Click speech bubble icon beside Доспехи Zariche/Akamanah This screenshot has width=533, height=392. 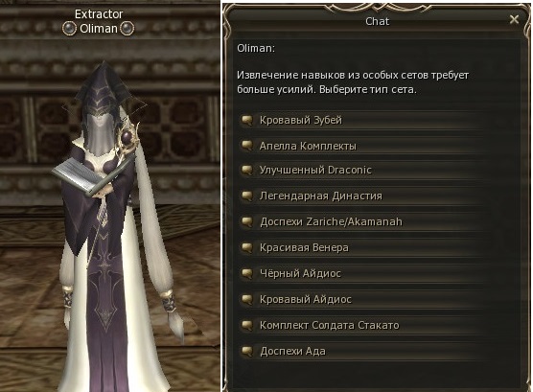246,221
